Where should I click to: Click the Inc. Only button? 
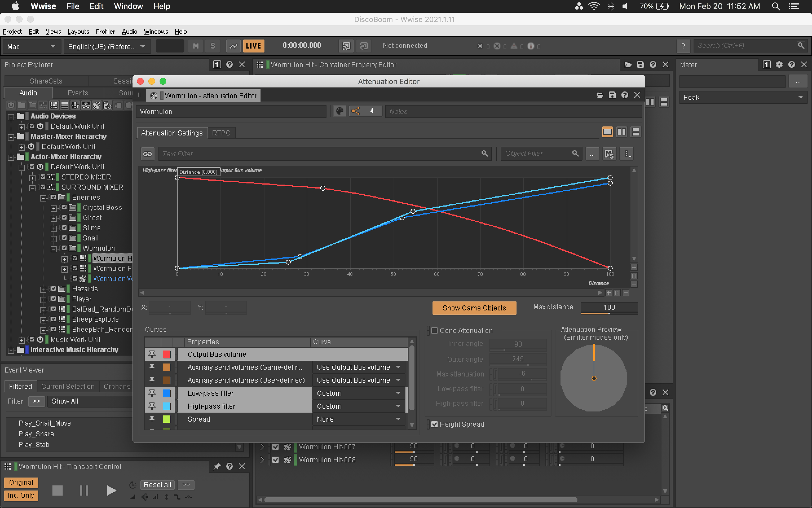(x=21, y=495)
